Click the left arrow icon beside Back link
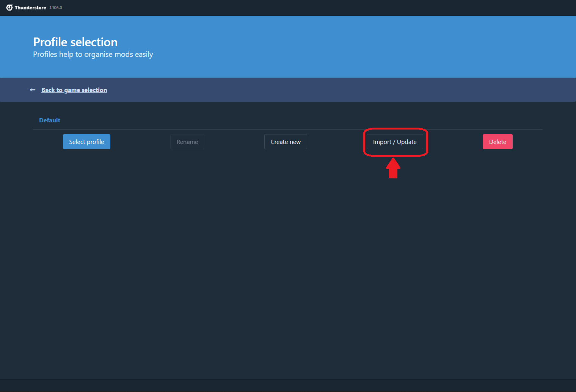Image resolution: width=576 pixels, height=392 pixels. point(33,90)
